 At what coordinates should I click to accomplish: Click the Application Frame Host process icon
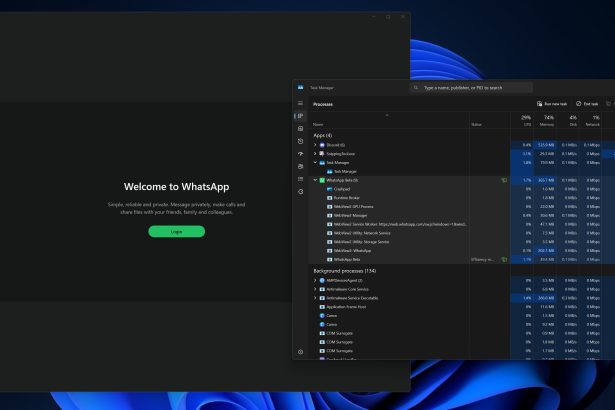(322, 307)
